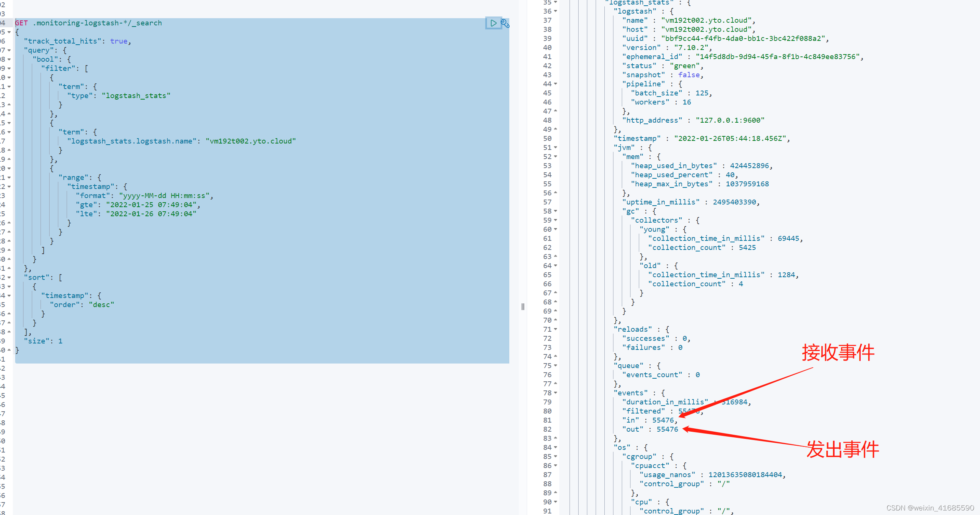Click the events "in" value 55476
This screenshot has height=515, width=980.
663,420
